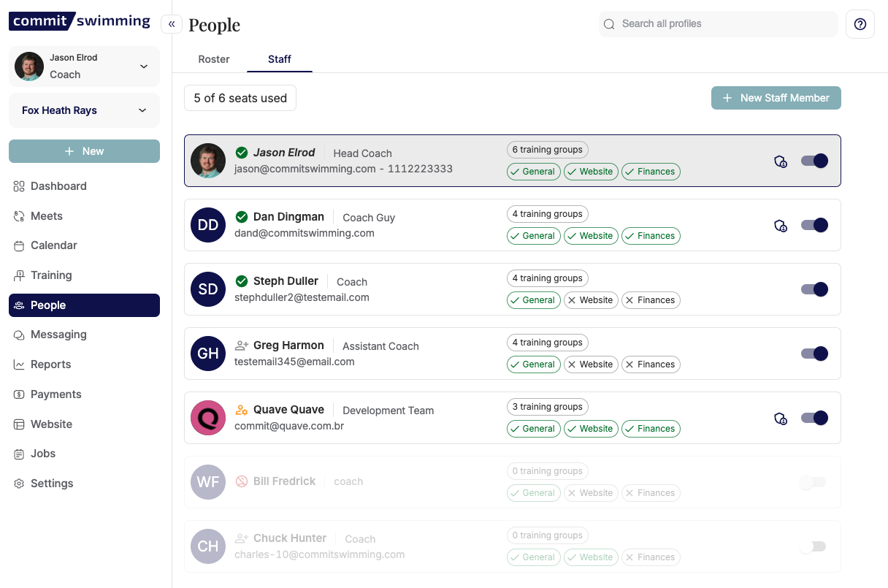Disable Steph Duller's active toggle
Image resolution: width=888 pixels, height=588 pixels.
(814, 289)
